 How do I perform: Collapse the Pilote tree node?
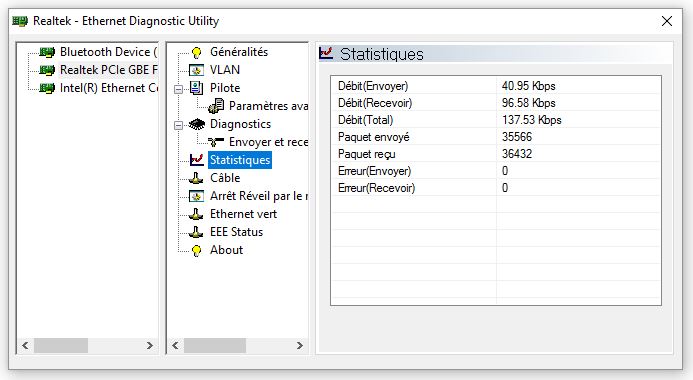point(179,89)
